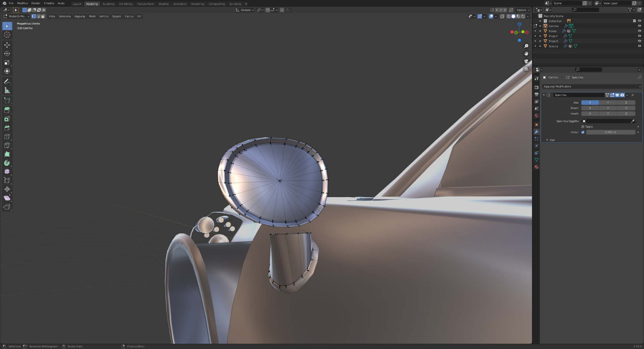Image resolution: width=644 pixels, height=349 pixels.
Task: Select the Measure tool
Action: [x=7, y=90]
